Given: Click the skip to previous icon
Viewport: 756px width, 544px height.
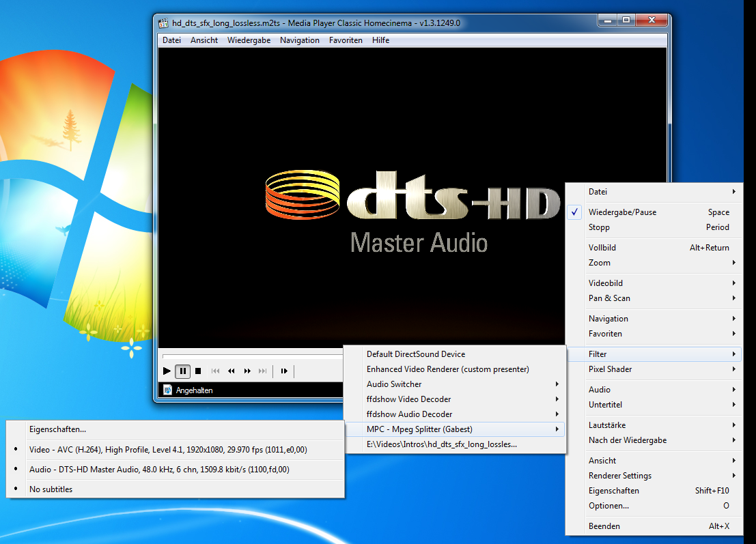Looking at the screenshot, I should coord(216,371).
